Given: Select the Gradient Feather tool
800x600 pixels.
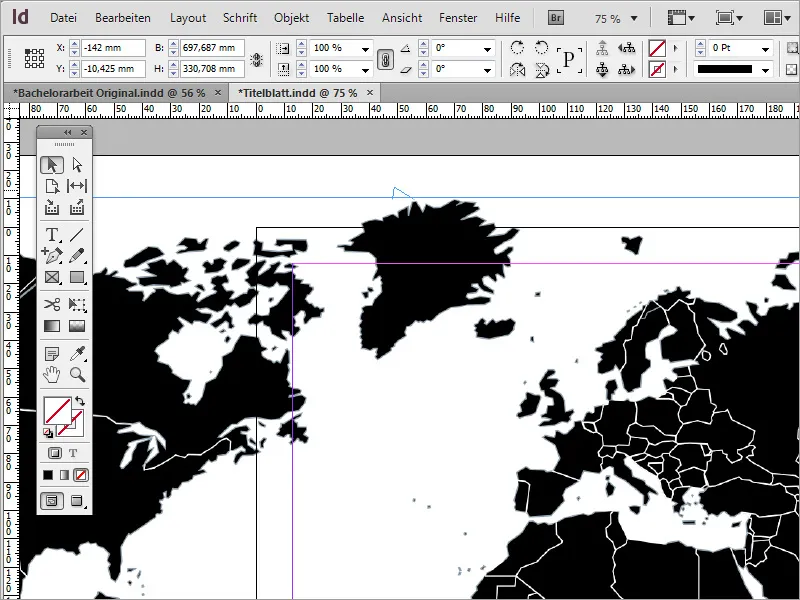Looking at the screenshot, I should click(x=77, y=326).
